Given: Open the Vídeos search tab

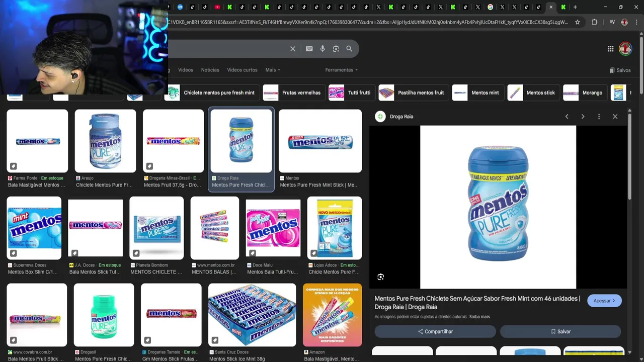Looking at the screenshot, I should pyautogui.click(x=185, y=70).
